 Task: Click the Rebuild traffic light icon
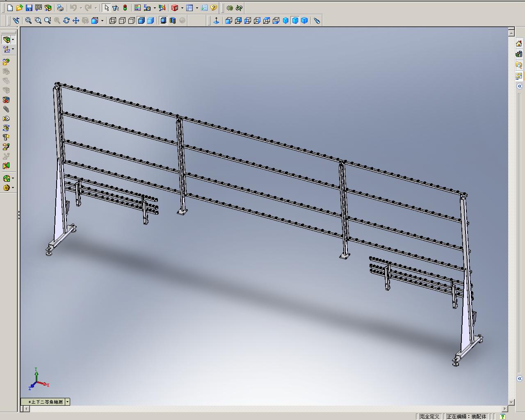pos(125,8)
